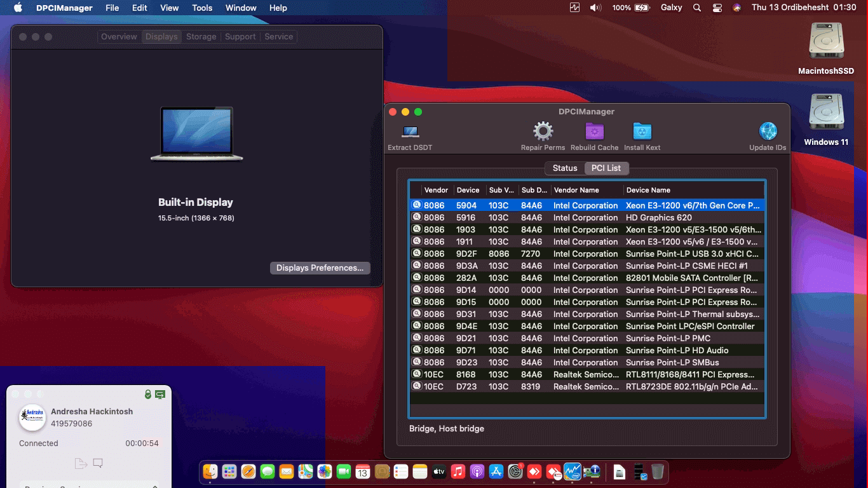Click the green lock security icon

tap(148, 395)
